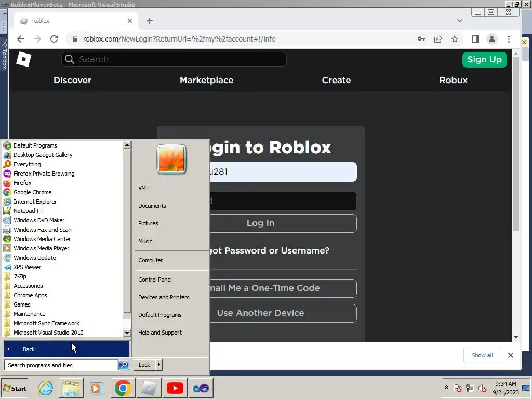The width and height of the screenshot is (532, 399).
Task: Open Chrome three-dot menu
Action: pos(509,39)
